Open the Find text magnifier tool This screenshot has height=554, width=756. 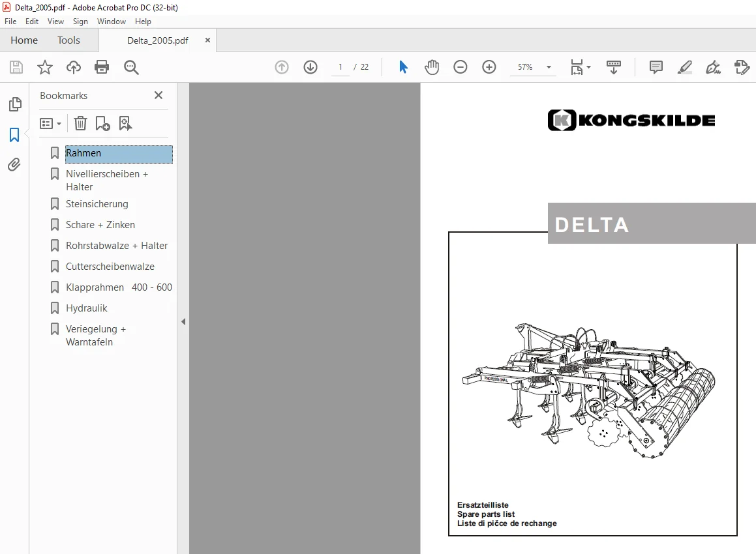click(x=131, y=67)
